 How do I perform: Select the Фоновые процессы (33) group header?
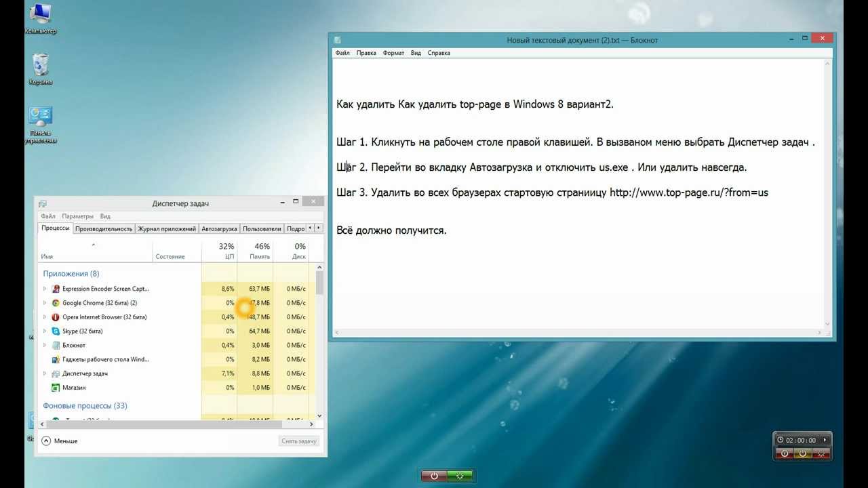[x=85, y=406]
